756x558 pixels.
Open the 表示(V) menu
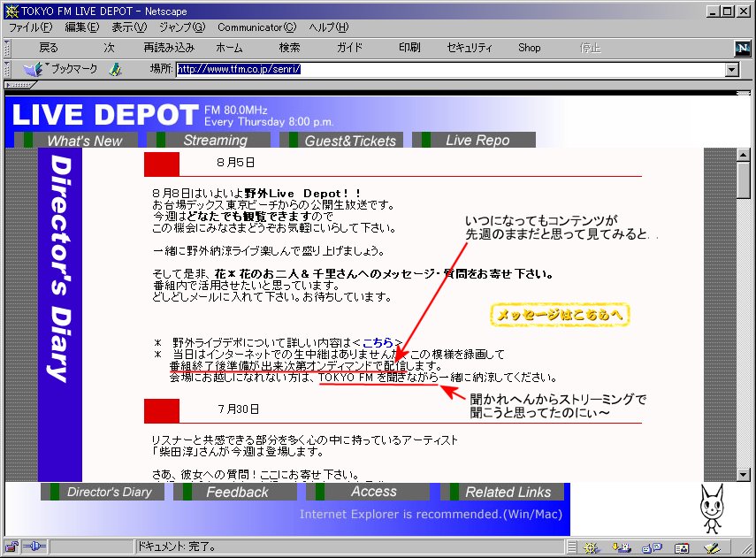129,27
